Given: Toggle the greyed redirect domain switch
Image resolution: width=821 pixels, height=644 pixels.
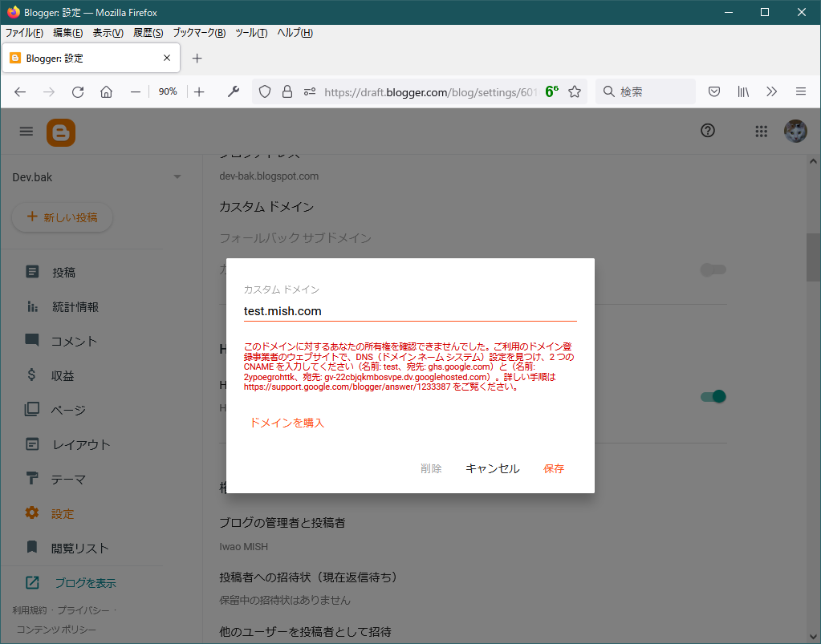Looking at the screenshot, I should pos(713,270).
